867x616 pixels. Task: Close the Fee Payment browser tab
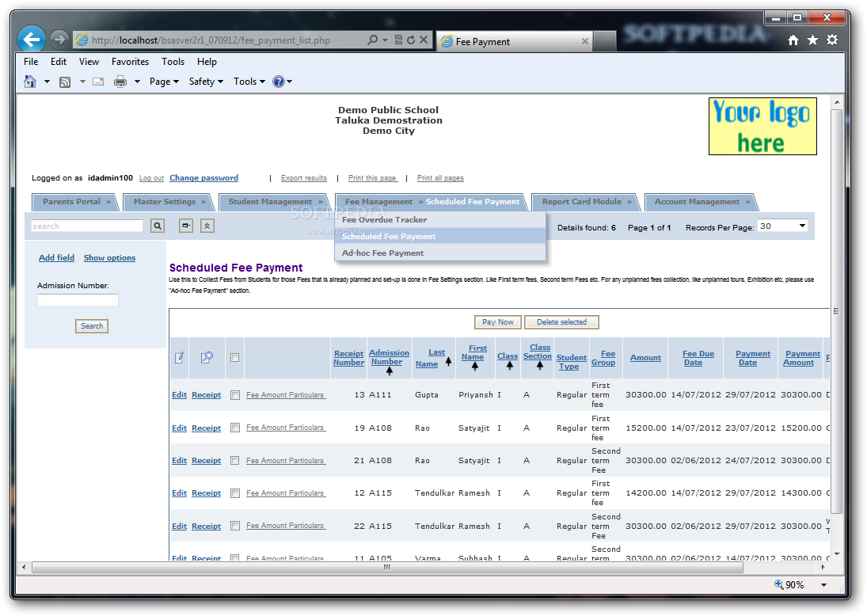pyautogui.click(x=585, y=41)
